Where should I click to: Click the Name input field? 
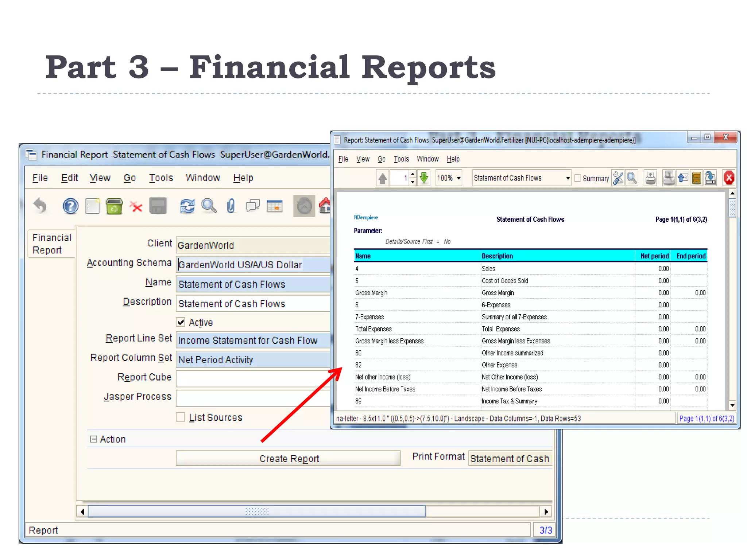(x=253, y=284)
